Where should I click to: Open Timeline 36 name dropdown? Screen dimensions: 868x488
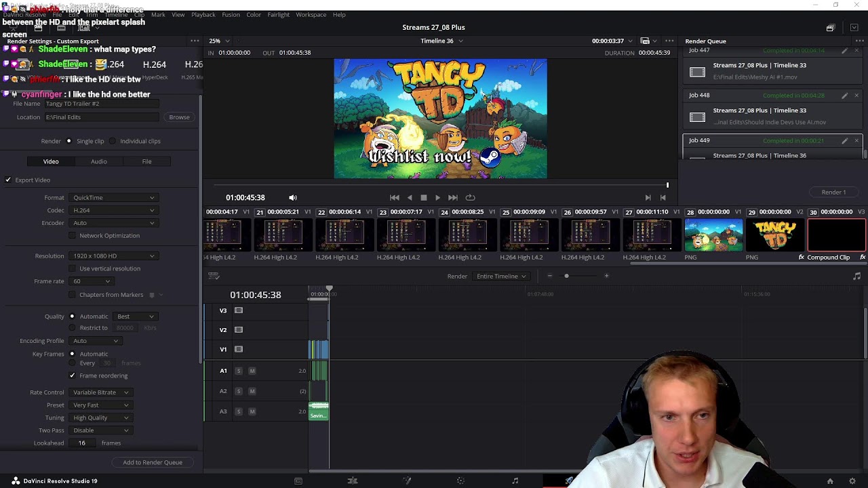tap(441, 41)
